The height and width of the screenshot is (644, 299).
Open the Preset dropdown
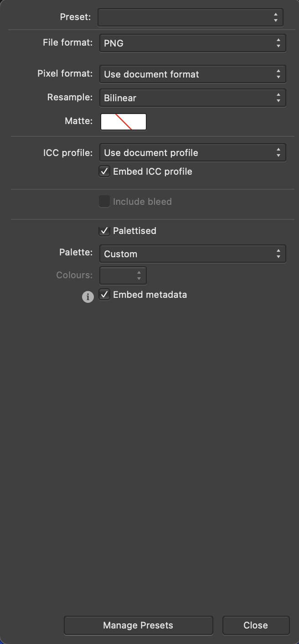coord(191,17)
